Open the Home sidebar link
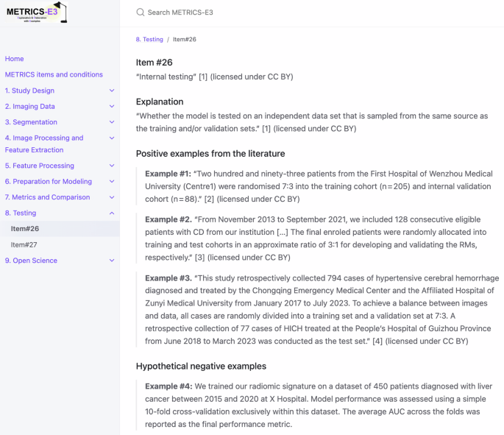504x435 pixels. point(15,59)
